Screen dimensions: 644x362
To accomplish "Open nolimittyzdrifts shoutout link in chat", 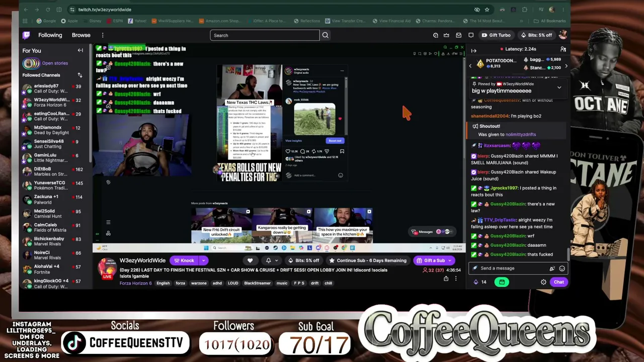I will pos(521,135).
